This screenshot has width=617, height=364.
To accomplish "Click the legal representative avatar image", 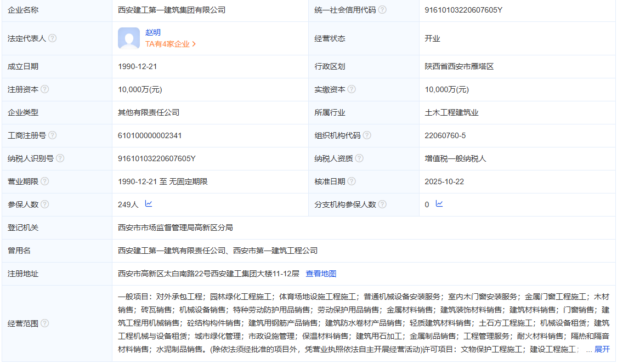I will pos(129,38).
